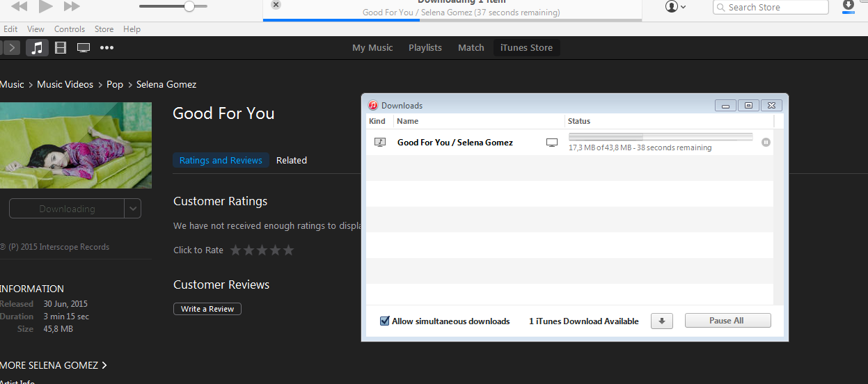Image resolution: width=868 pixels, height=384 pixels.
Task: Go to the Music breadcrumb
Action: 12,84
